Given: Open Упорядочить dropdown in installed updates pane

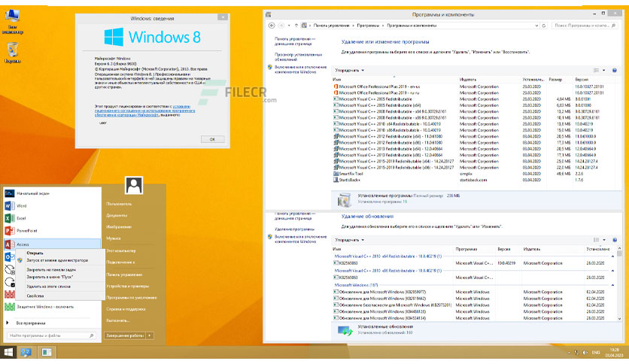Looking at the screenshot, I should 349,240.
